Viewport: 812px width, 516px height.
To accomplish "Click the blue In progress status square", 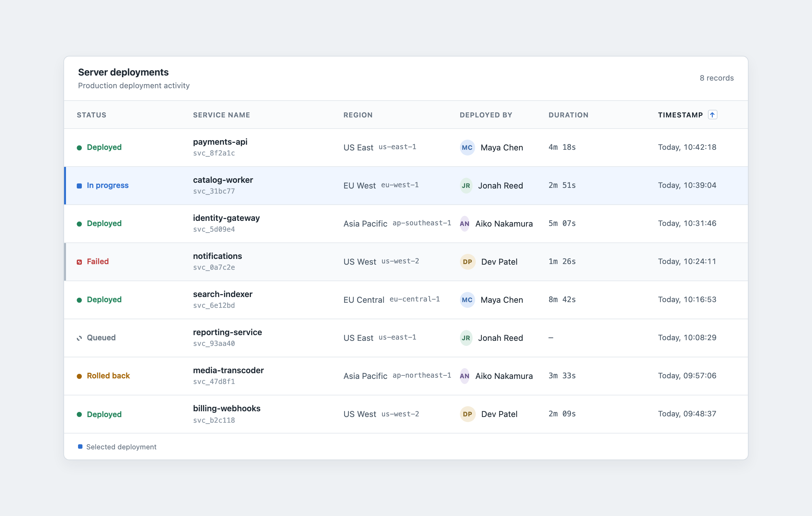I will 79,186.
